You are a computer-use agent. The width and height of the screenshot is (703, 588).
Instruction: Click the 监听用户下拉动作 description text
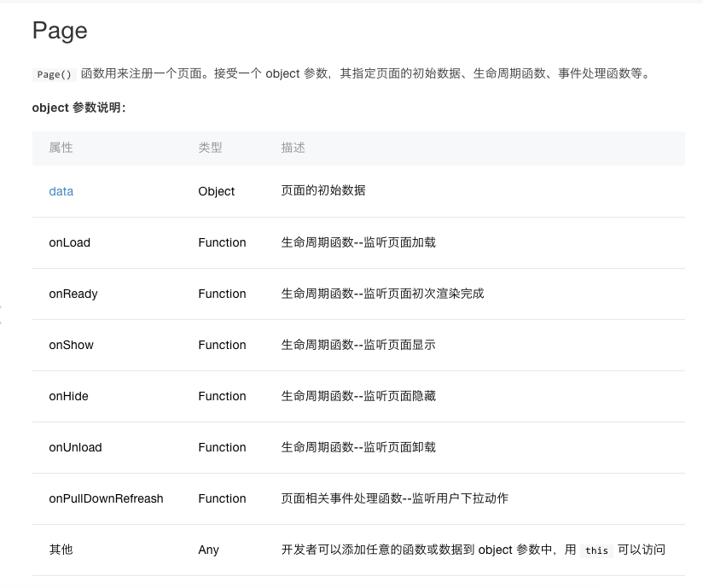pyautogui.click(x=460, y=498)
